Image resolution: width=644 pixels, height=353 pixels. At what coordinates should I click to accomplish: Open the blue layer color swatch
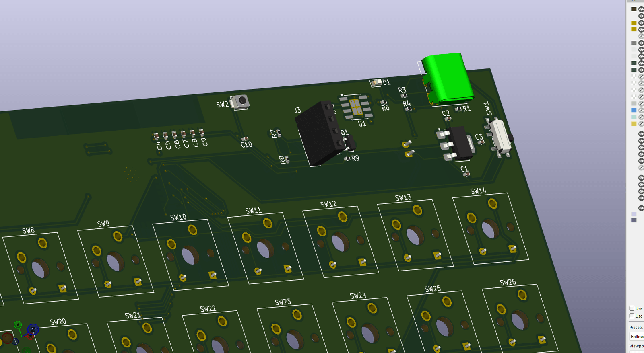click(x=634, y=111)
